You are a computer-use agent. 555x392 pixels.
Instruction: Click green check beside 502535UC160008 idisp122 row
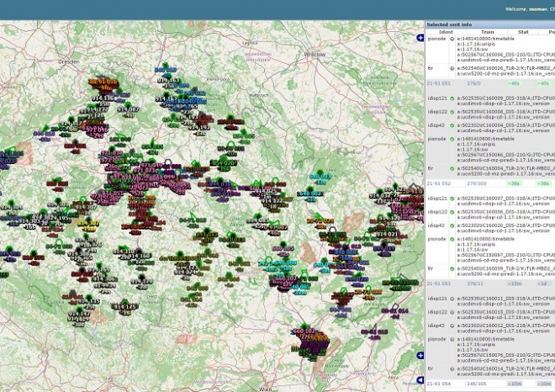pyautogui.click(x=452, y=112)
